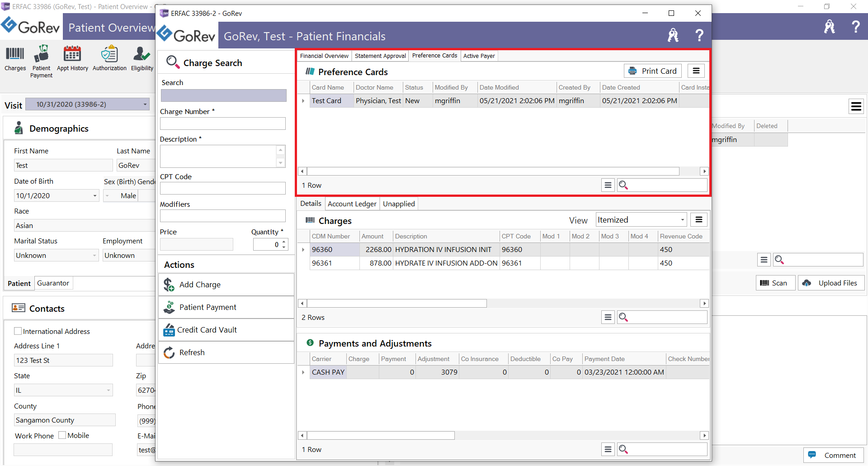Open Patient Payment toolbar icon
This screenshot has width=868, height=466.
[x=41, y=62]
